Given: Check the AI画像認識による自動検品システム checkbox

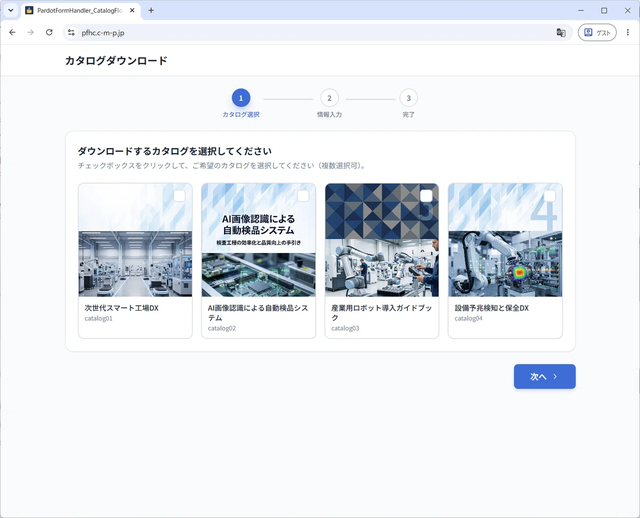Looking at the screenshot, I should click(303, 196).
